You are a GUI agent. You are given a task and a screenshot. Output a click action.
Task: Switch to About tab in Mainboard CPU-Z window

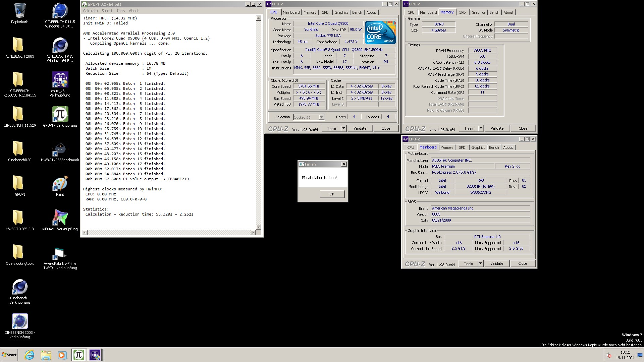[x=508, y=147]
